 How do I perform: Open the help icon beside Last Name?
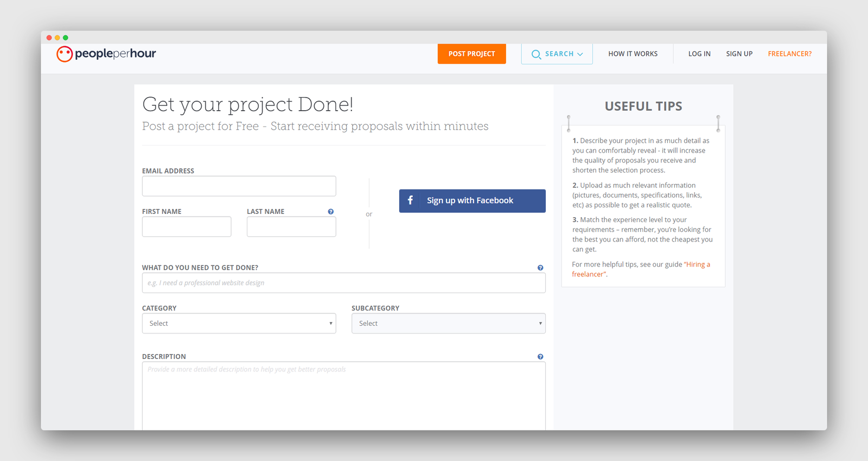[331, 212]
